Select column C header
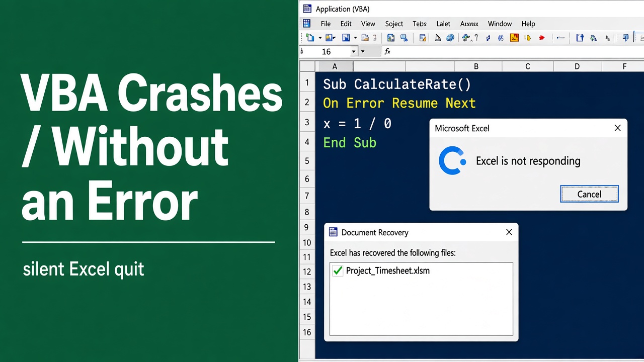Viewport: 644px width, 362px height. click(x=527, y=66)
